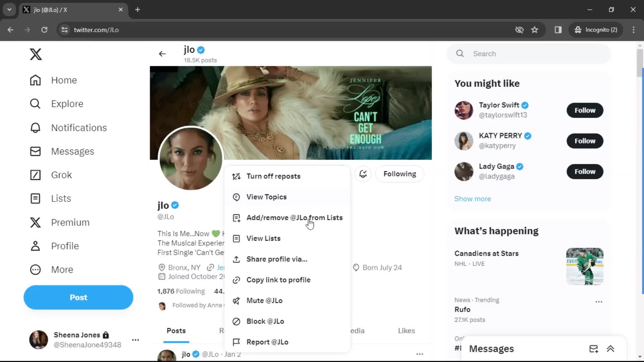Click the back arrow navigation chevron
Screen dimensions: 644x362
coord(163,54)
